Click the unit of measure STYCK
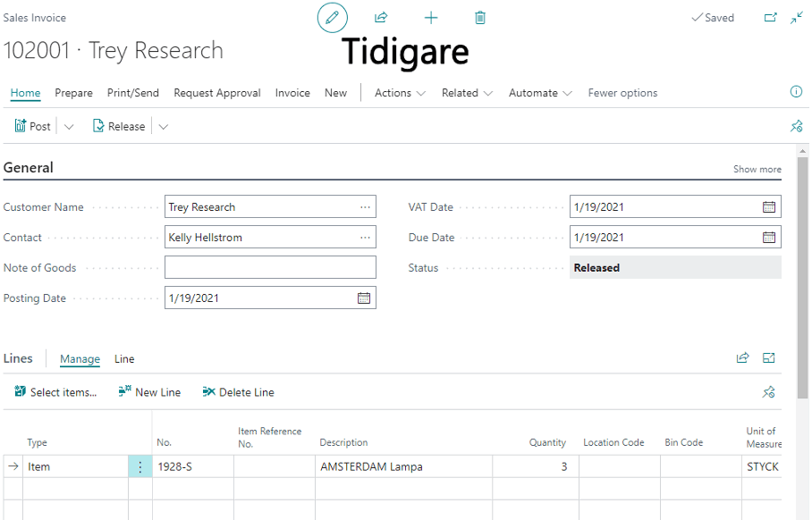The height and width of the screenshot is (520, 812). (762, 466)
